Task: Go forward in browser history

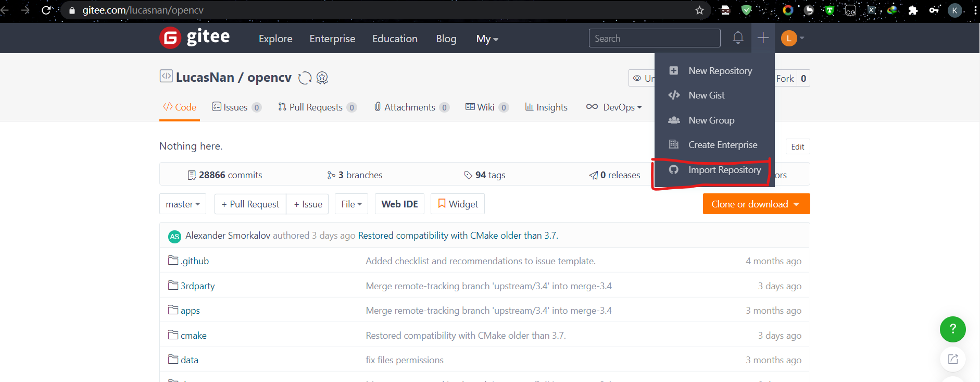Action: point(25,10)
